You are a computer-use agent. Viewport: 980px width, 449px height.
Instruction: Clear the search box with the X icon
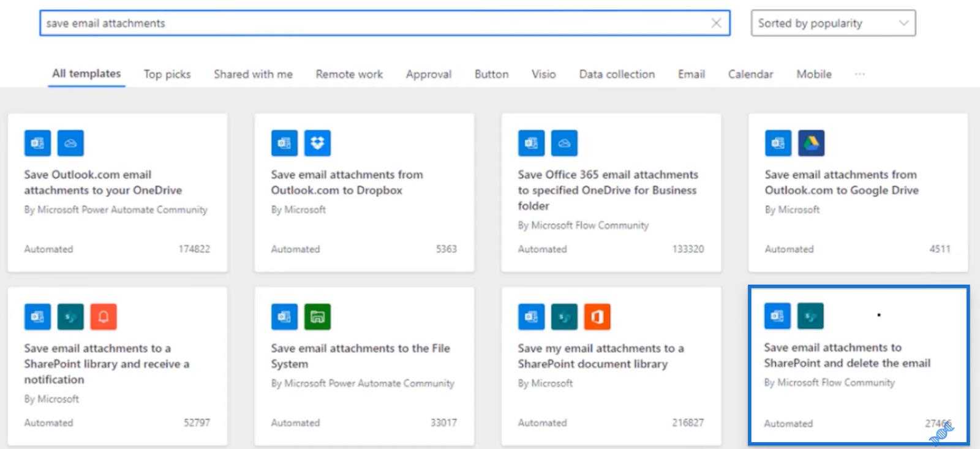[716, 23]
